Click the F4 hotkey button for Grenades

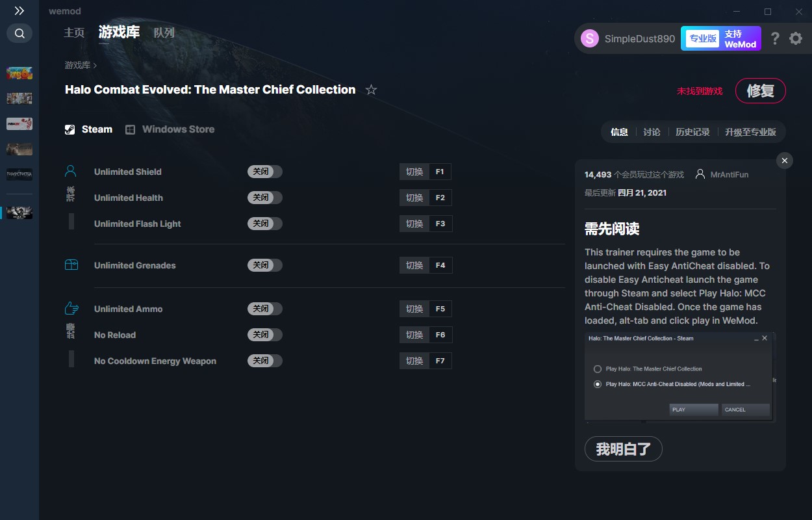tap(440, 265)
